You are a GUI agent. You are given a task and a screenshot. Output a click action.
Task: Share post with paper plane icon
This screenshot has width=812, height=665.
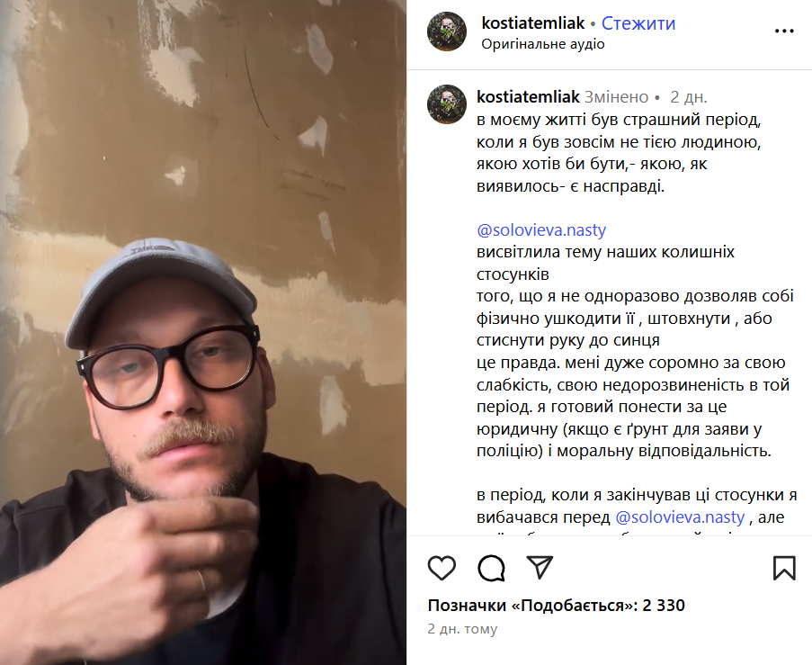[x=540, y=567]
